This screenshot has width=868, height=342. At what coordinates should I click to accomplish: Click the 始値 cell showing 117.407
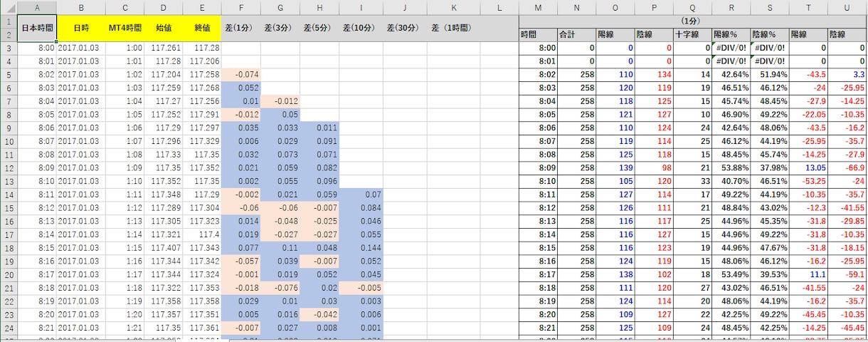tap(164, 249)
